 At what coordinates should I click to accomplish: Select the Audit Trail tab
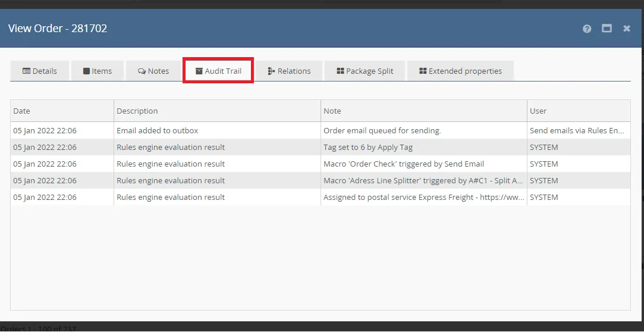click(x=218, y=71)
